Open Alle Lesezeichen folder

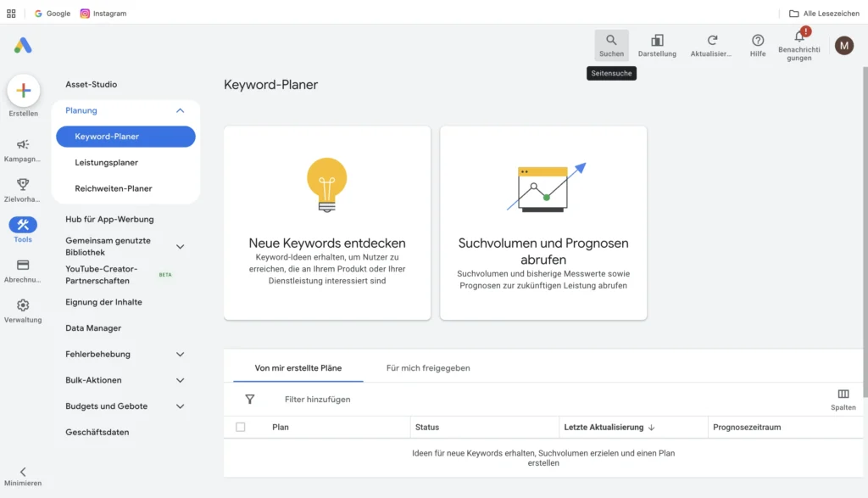pyautogui.click(x=824, y=14)
